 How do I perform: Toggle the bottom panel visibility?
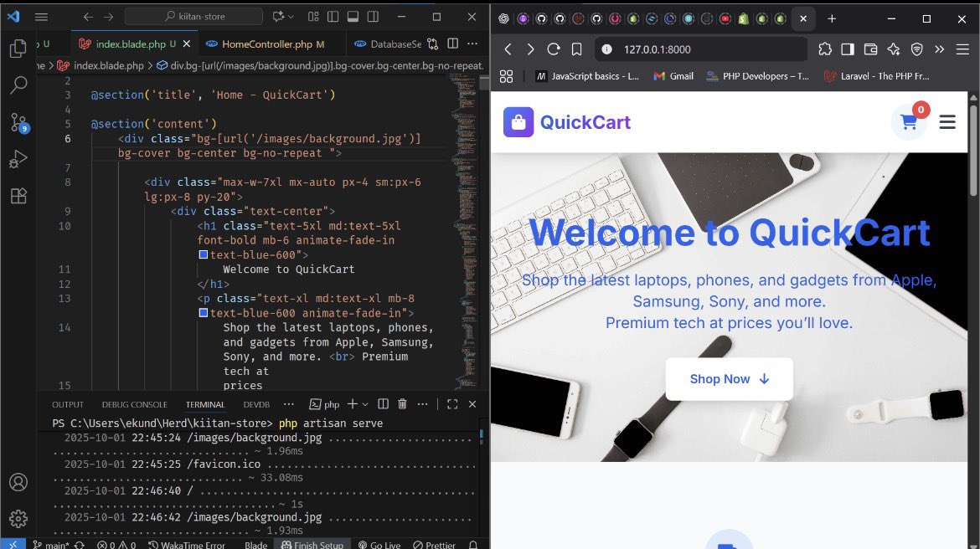pyautogui.click(x=353, y=17)
